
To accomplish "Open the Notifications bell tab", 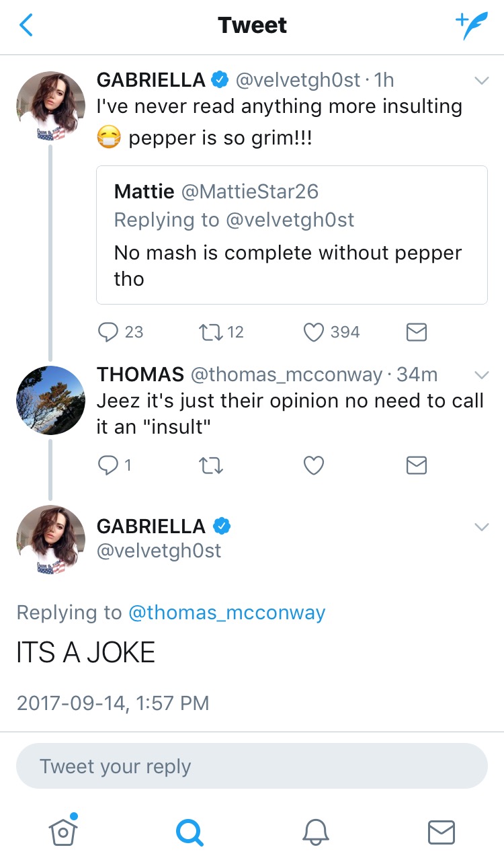I will 315,832.
